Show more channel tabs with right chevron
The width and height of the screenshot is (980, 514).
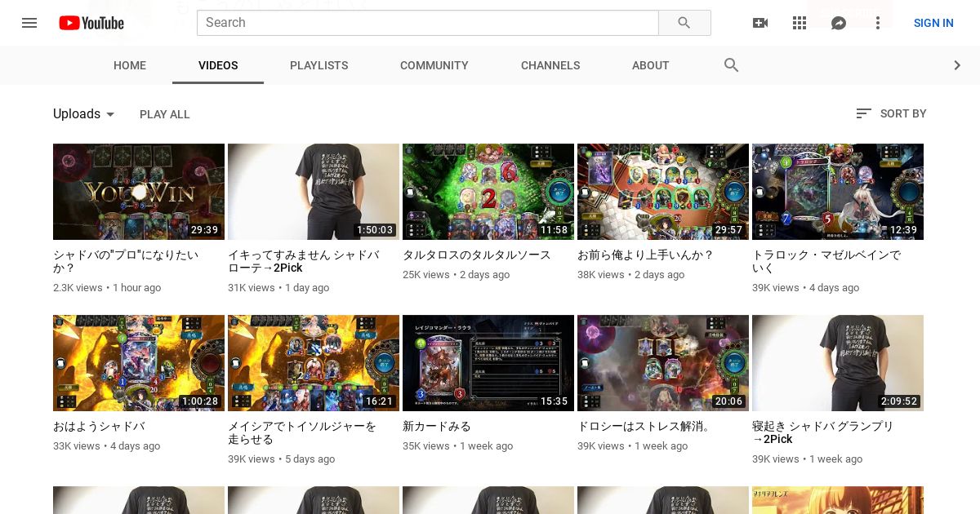point(957,65)
